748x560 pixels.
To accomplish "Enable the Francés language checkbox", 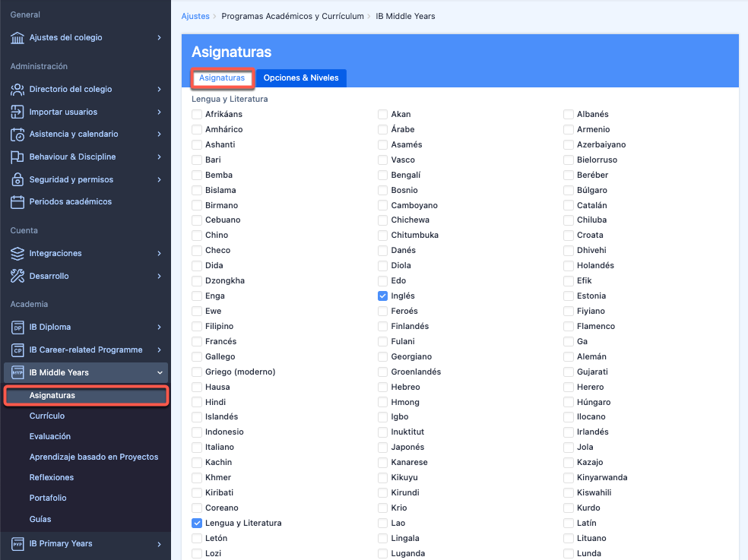I will point(197,342).
